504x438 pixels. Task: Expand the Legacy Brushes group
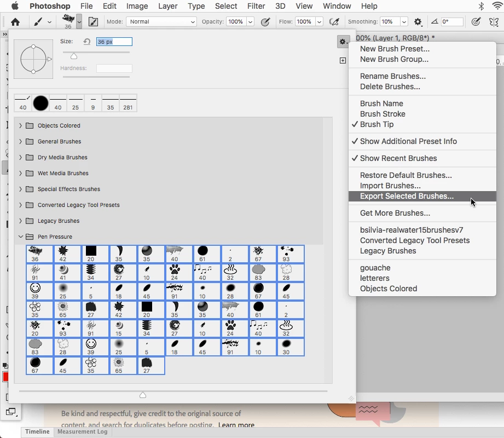(21, 221)
